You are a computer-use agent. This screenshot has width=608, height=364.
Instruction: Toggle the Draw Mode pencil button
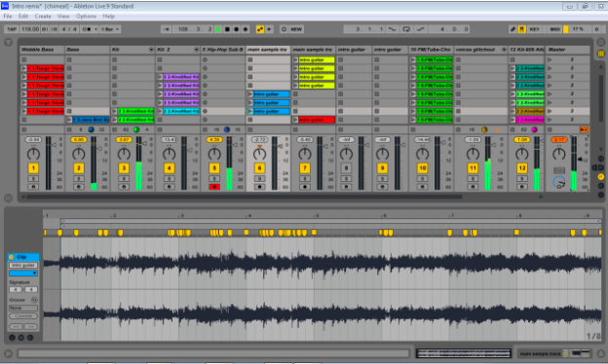[x=513, y=29]
